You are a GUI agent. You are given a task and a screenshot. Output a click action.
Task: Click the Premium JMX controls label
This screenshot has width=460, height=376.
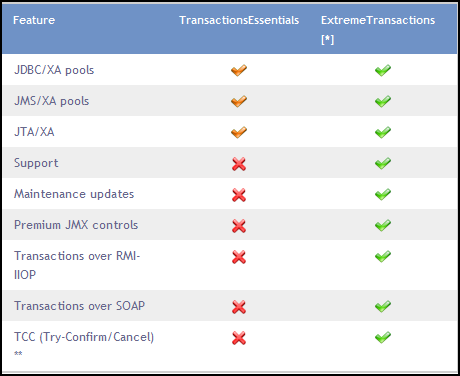pyautogui.click(x=76, y=225)
